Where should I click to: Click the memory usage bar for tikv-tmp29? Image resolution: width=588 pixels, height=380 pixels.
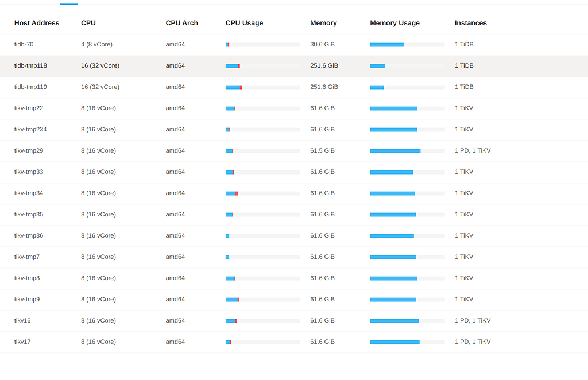[407, 151]
